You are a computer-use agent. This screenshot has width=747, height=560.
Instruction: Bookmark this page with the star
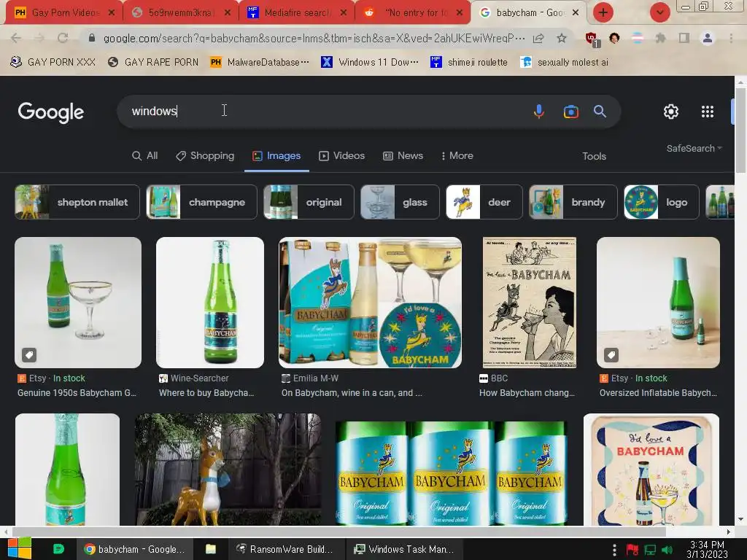[x=562, y=38]
